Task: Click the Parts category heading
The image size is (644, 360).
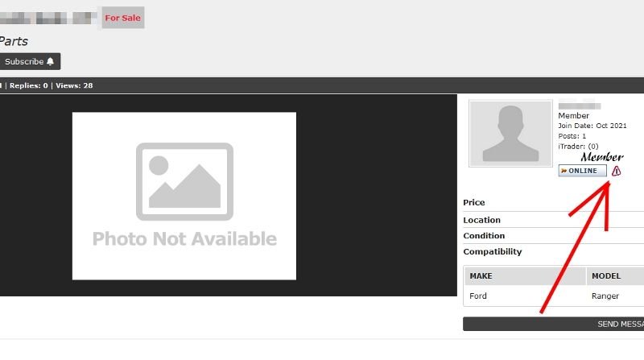Action: pos(13,41)
